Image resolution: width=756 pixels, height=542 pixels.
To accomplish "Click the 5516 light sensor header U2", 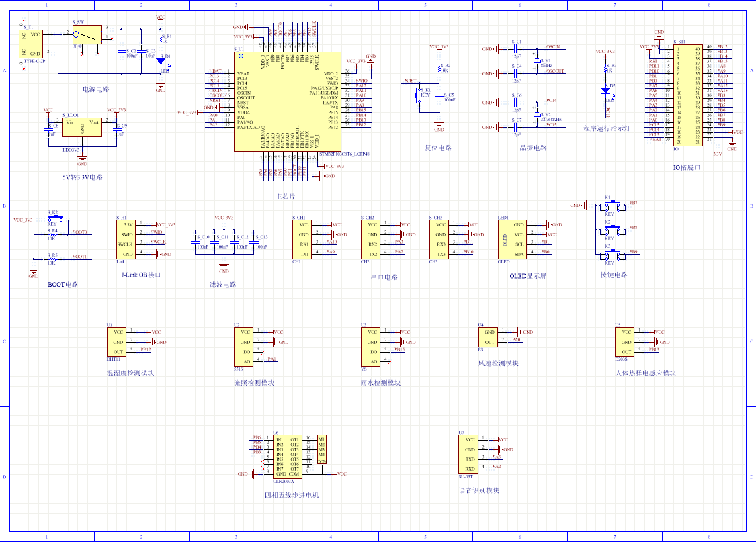I will coord(243,347).
